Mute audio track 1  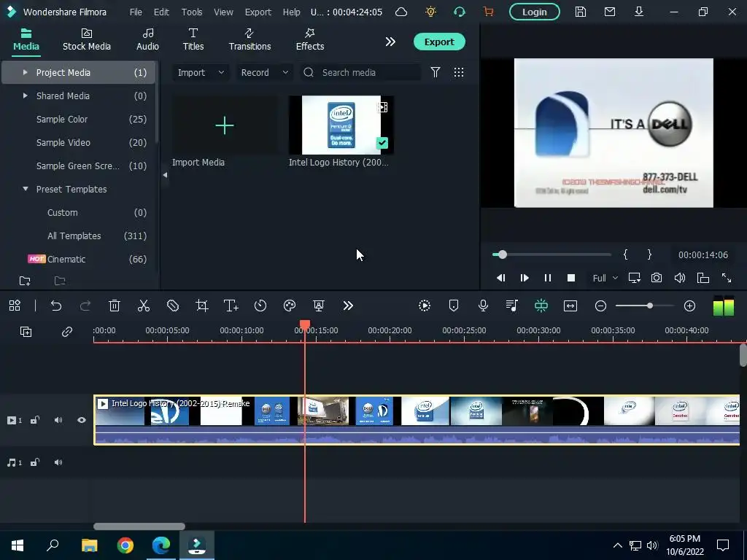pyautogui.click(x=58, y=462)
